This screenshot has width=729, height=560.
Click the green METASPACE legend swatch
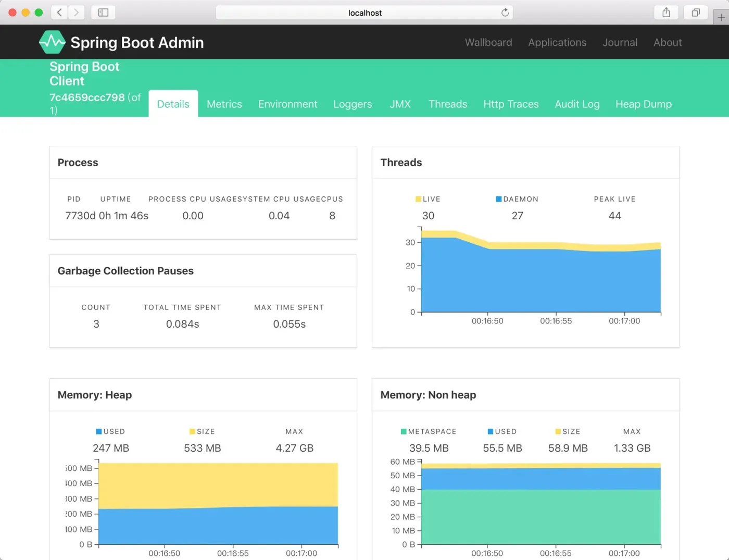point(404,431)
